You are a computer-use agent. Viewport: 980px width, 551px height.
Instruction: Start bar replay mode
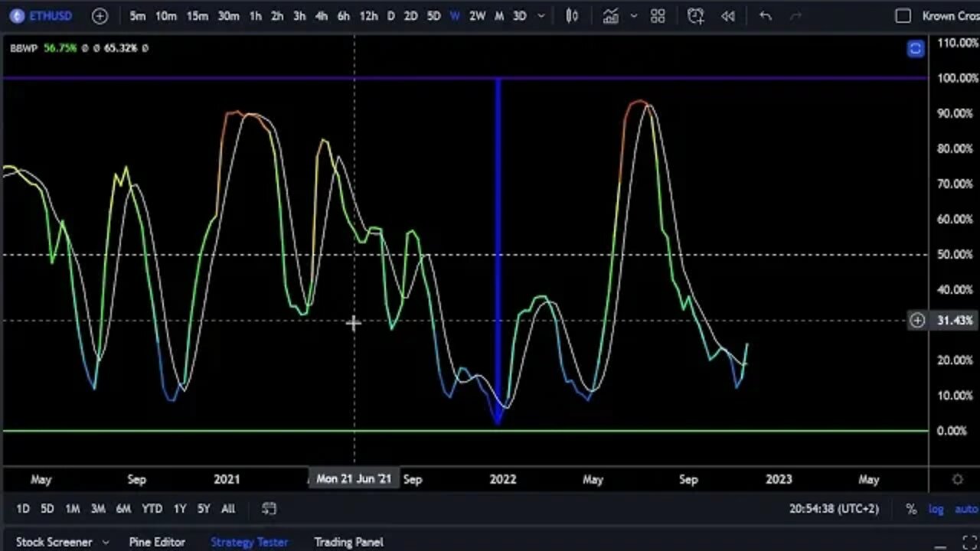coord(728,15)
